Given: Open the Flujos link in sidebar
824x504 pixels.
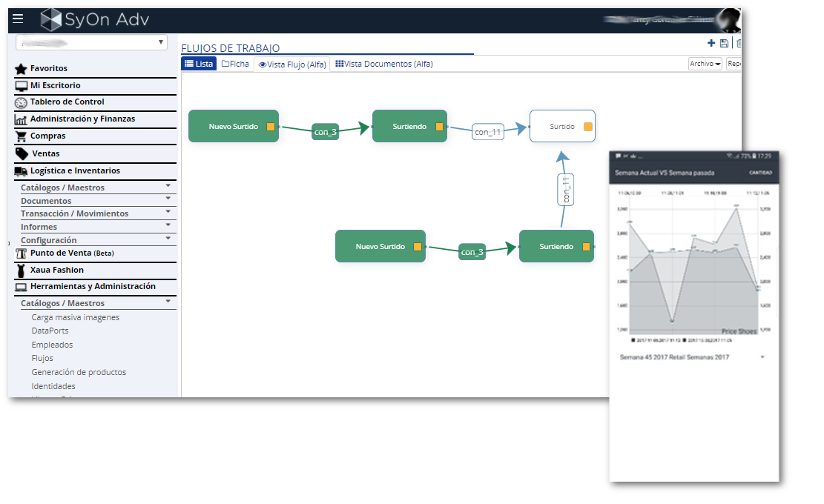Looking at the screenshot, I should 42,358.
